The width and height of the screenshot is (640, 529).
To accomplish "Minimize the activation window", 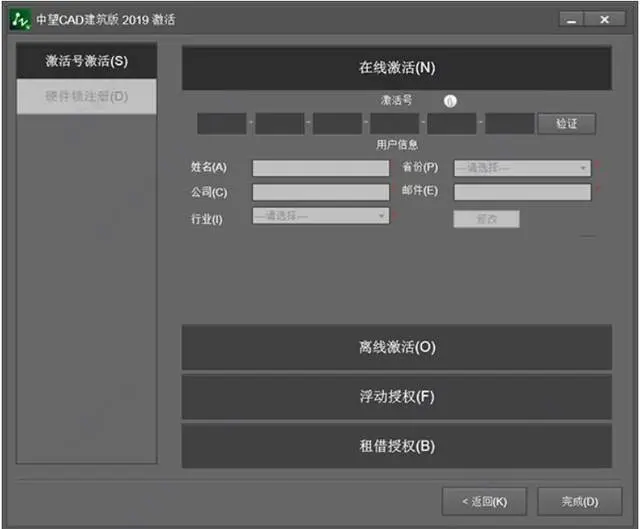I will [571, 19].
